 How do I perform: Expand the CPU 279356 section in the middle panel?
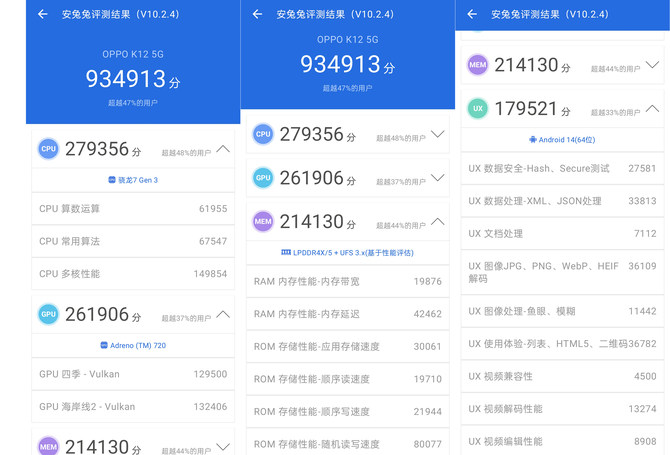point(438,134)
